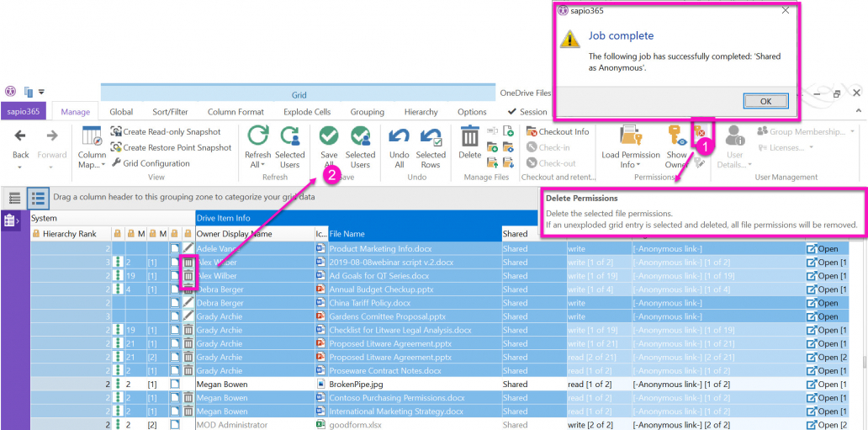This screenshot has width=868, height=430.
Task: Click the trash icon in the Ad Goals for QT Series row
Action: (x=188, y=276)
